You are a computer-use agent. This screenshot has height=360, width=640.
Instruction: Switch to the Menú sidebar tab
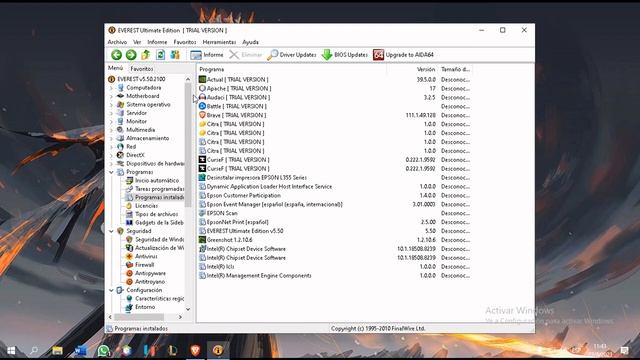click(116, 68)
